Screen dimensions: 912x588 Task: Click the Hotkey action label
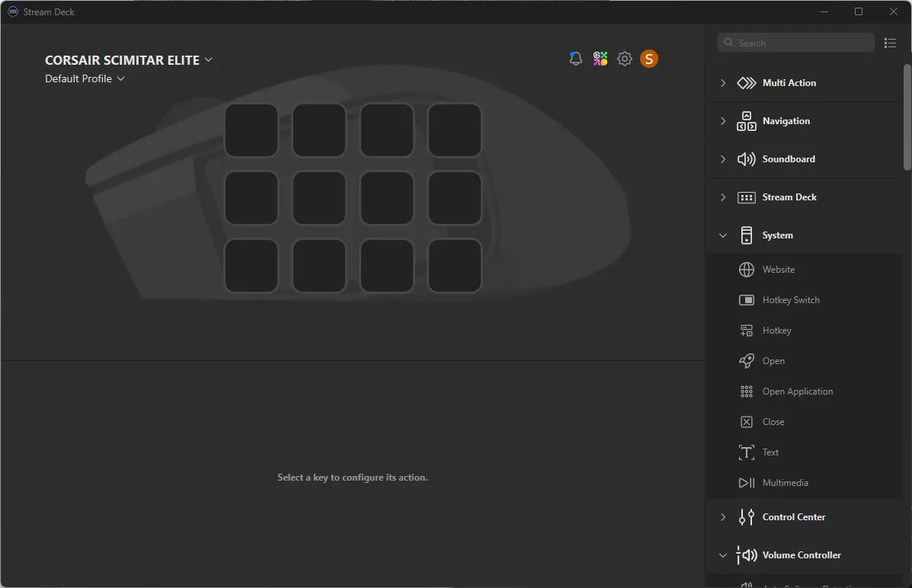coord(777,331)
